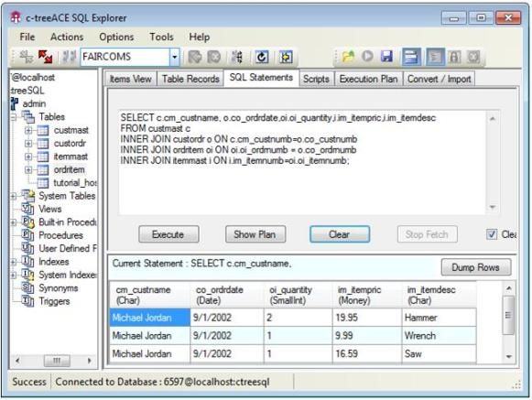Click the greyed connect-to-server toolbar icon
The image size is (532, 400).
27,57
